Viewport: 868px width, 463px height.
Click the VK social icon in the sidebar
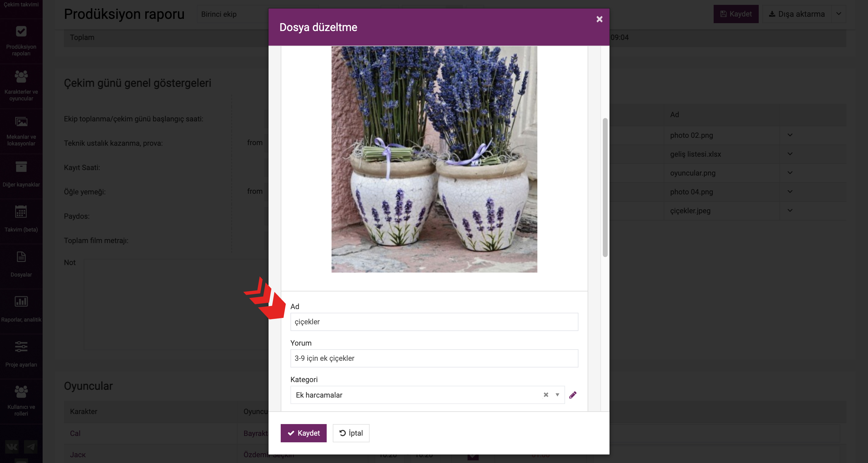coord(12,447)
